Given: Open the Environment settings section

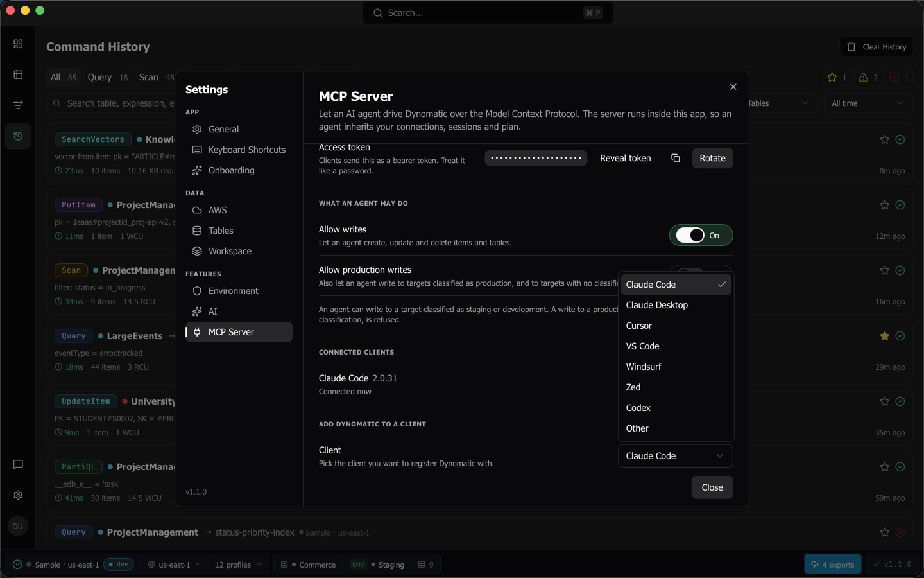Looking at the screenshot, I should tap(239, 291).
